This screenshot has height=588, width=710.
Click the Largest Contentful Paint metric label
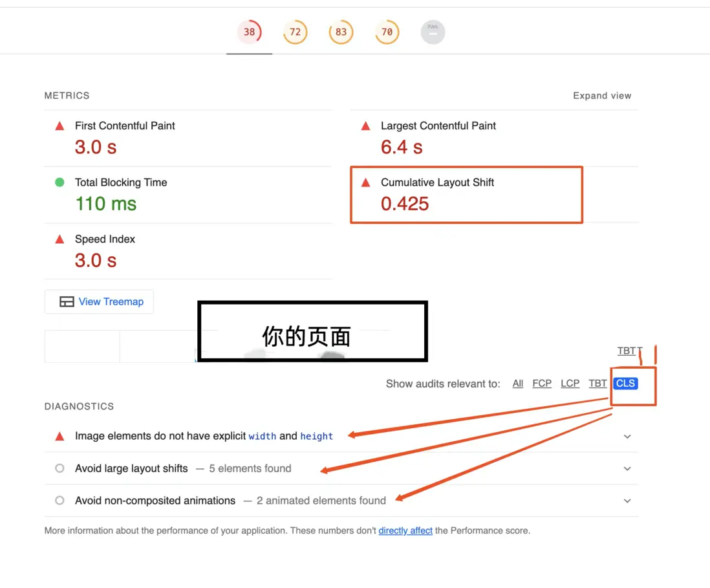click(438, 126)
